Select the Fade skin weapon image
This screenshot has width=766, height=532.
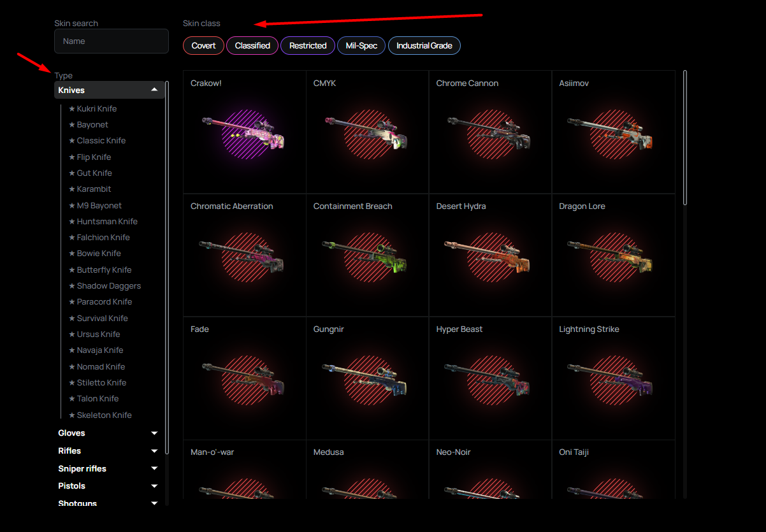pyautogui.click(x=243, y=379)
